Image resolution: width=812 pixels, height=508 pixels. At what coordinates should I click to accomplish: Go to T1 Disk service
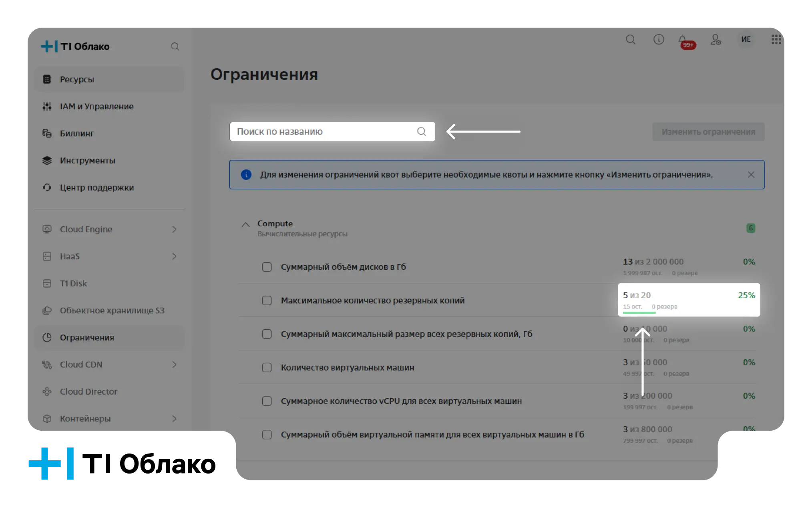pyautogui.click(x=109, y=283)
